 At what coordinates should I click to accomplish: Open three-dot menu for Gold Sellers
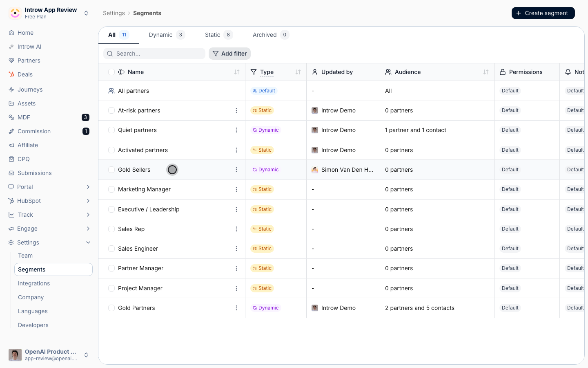(236, 170)
